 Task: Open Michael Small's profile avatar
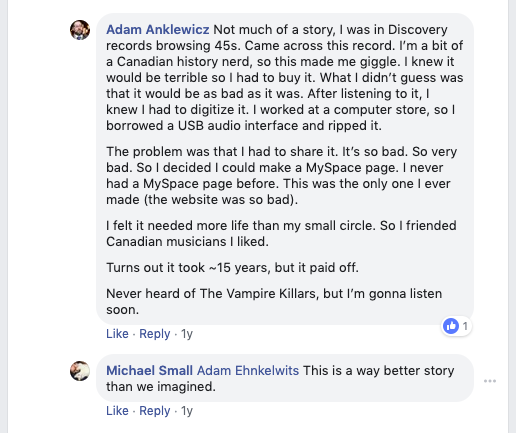point(80,371)
